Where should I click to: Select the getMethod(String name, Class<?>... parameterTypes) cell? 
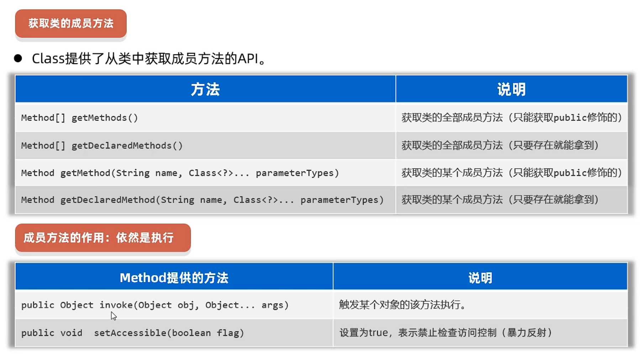(x=205, y=173)
